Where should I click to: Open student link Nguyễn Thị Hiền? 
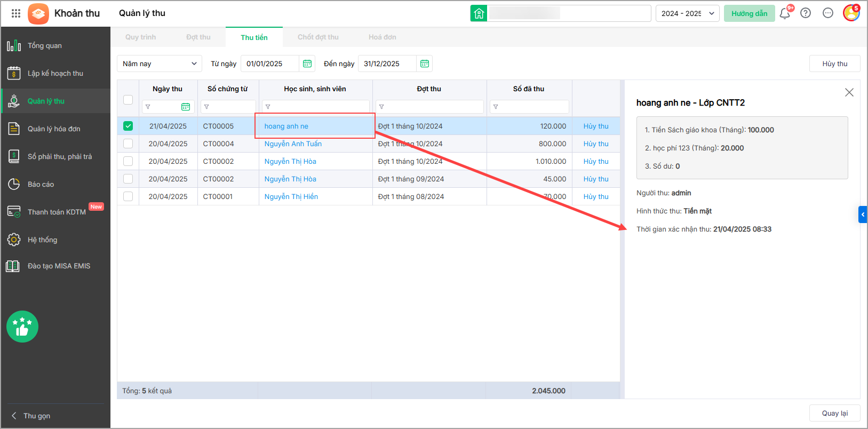pos(291,196)
